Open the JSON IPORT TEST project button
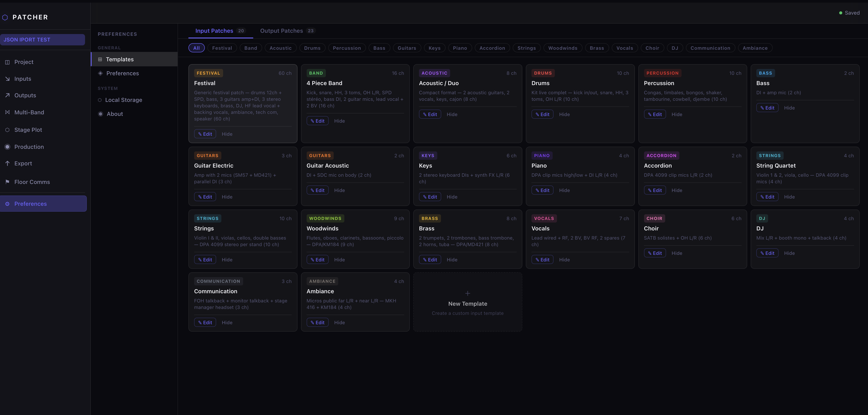The width and height of the screenshot is (868, 415). [43, 39]
